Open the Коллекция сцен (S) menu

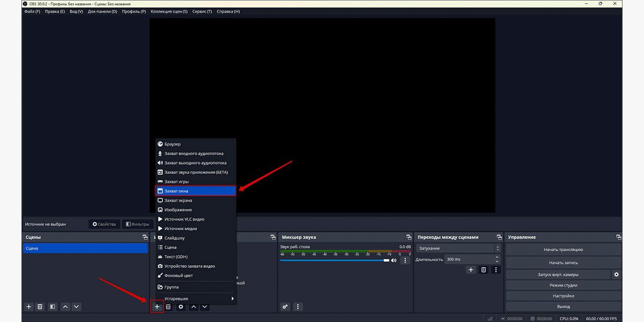[169, 11]
